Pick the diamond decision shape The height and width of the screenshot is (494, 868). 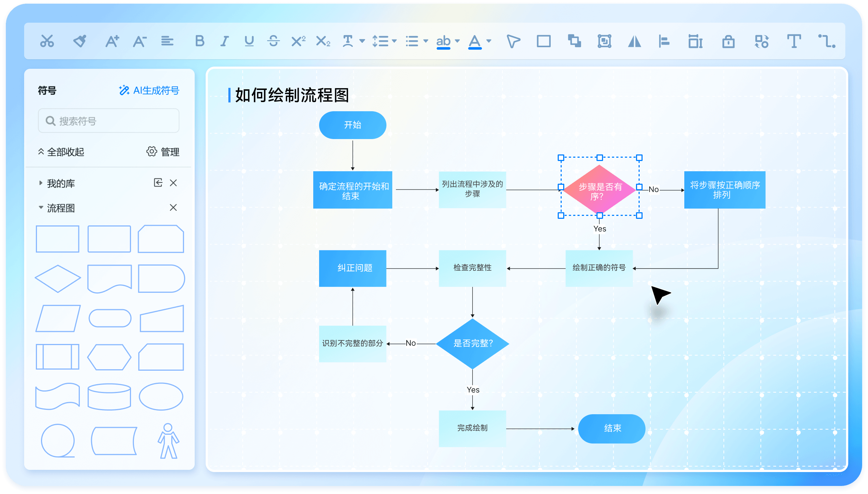pos(58,279)
